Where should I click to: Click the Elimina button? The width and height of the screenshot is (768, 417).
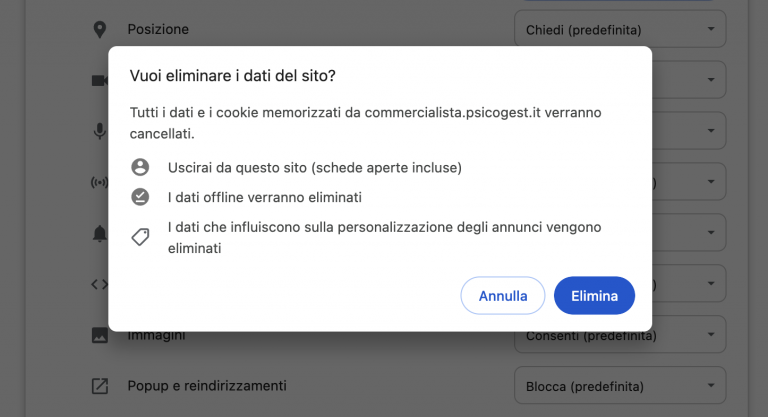(x=594, y=296)
